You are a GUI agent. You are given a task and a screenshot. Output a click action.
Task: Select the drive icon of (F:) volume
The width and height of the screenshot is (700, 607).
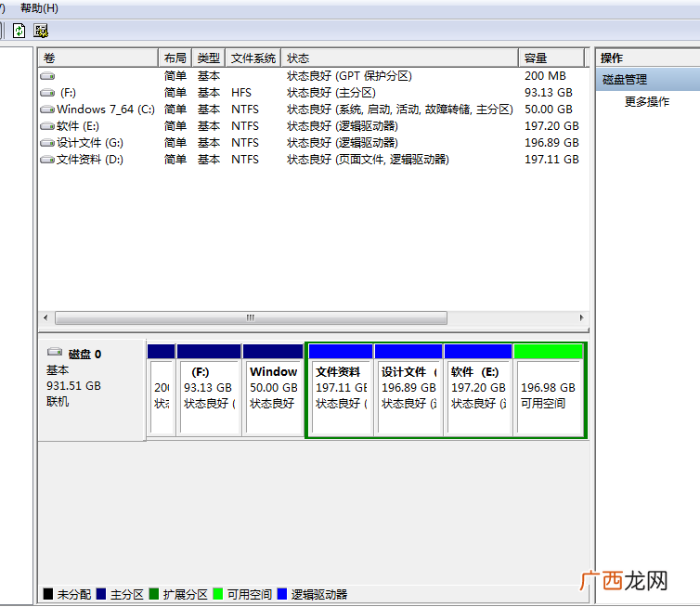(47, 93)
